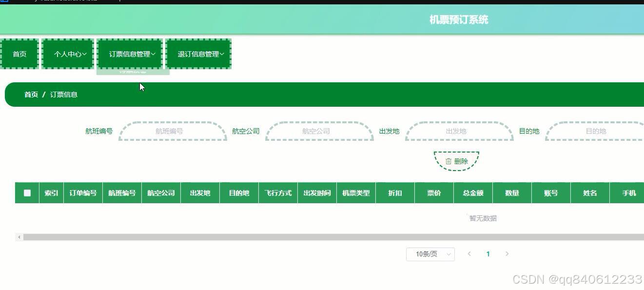Focus the 目的地 search field
This screenshot has height=290, width=644.
click(x=595, y=131)
